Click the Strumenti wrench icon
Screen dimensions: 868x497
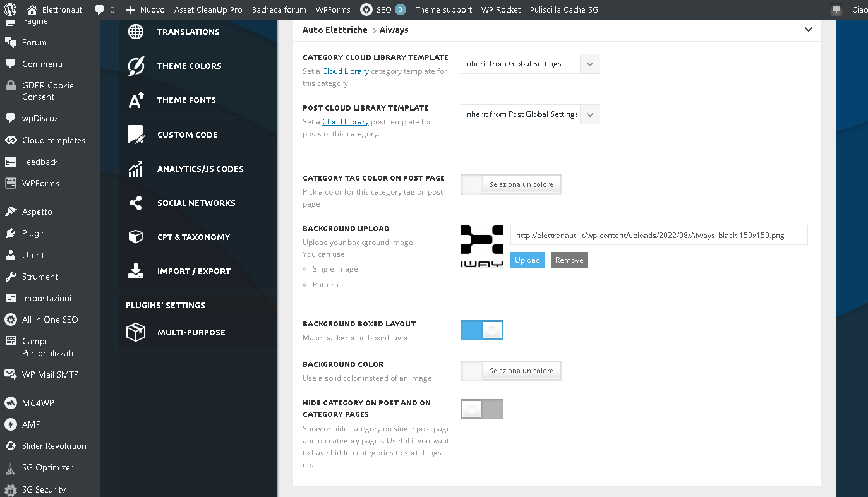(11, 277)
